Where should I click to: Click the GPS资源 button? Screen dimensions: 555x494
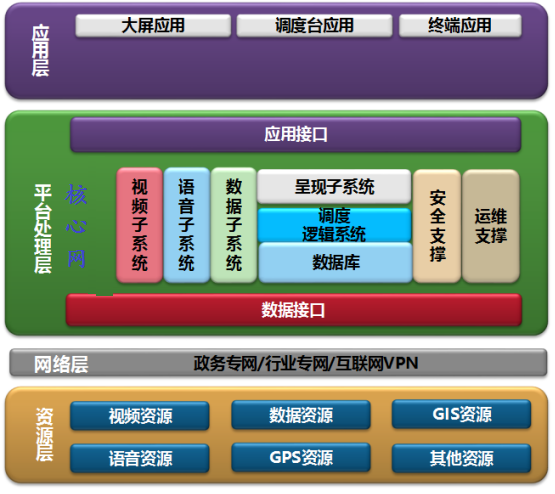[301, 458]
